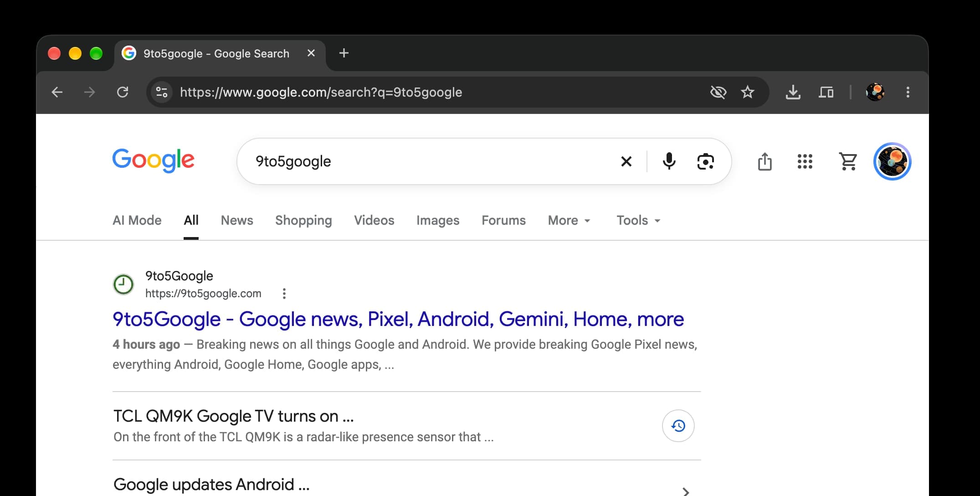
Task: Open Google updates Android sitelink
Action: click(x=211, y=485)
